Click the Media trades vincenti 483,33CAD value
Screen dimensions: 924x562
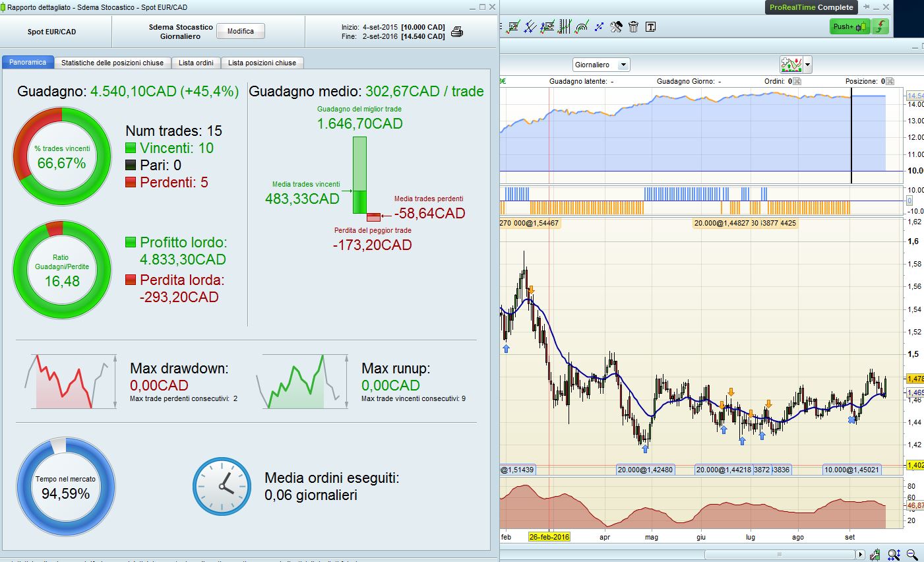point(302,199)
